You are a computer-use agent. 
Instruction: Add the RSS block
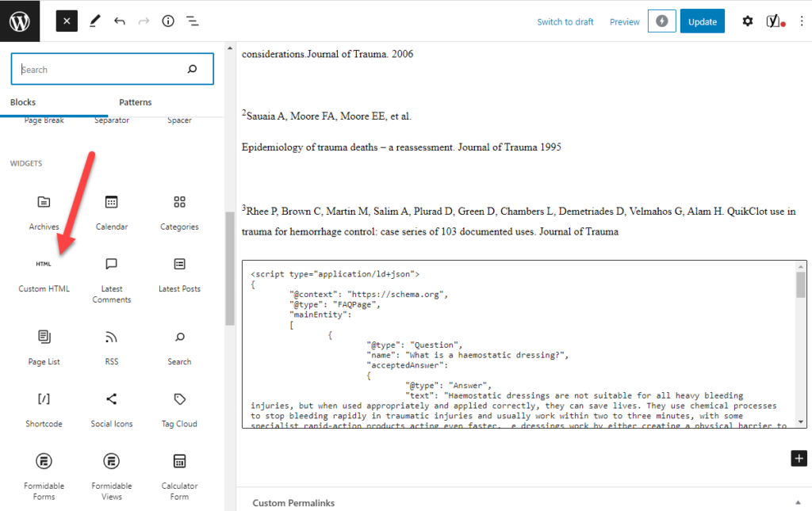pos(112,346)
